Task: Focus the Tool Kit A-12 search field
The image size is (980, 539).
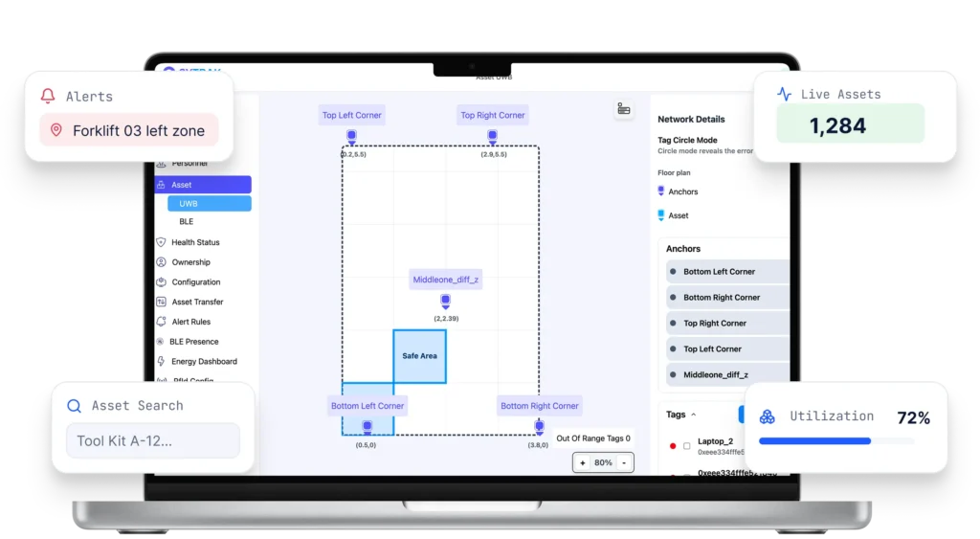Action: coord(153,440)
